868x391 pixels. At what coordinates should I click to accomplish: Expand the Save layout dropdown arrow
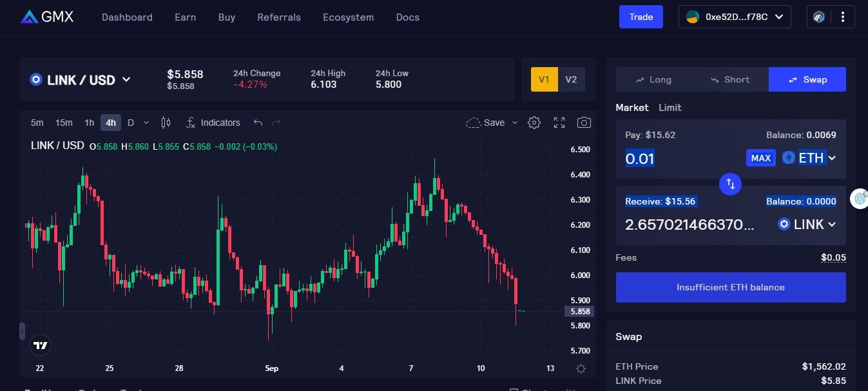[515, 123]
